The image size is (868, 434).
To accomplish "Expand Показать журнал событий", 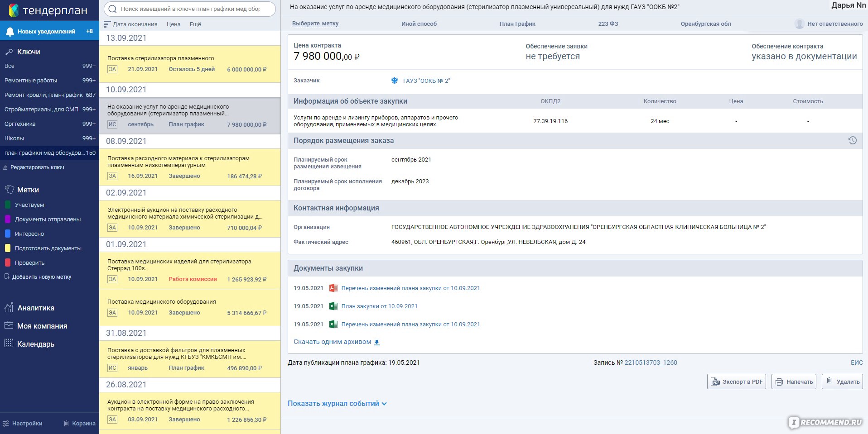I will coord(337,403).
